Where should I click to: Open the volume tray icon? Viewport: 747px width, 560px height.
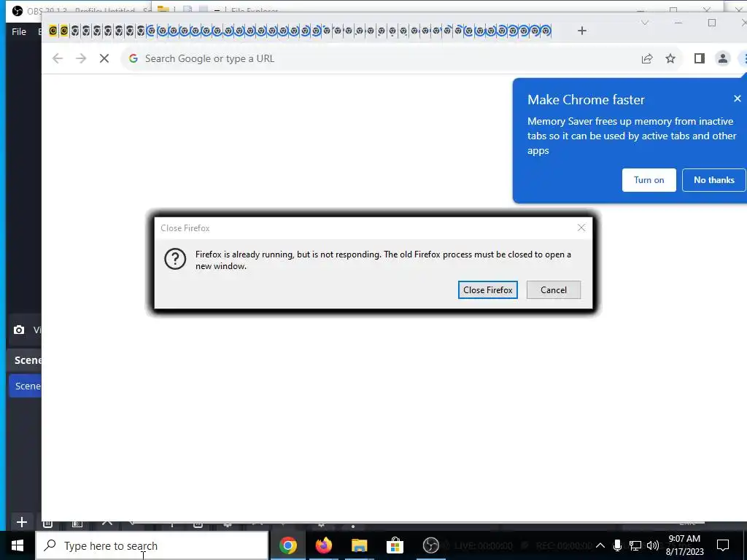pos(653,545)
